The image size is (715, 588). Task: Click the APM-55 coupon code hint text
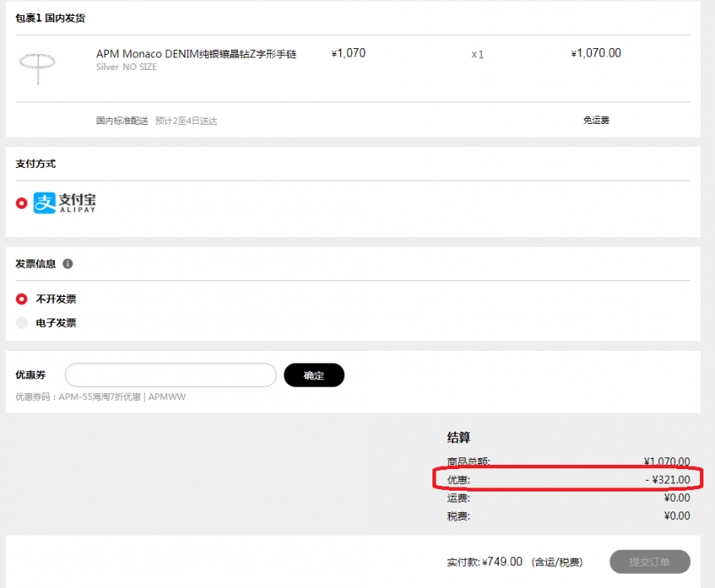click(x=101, y=397)
